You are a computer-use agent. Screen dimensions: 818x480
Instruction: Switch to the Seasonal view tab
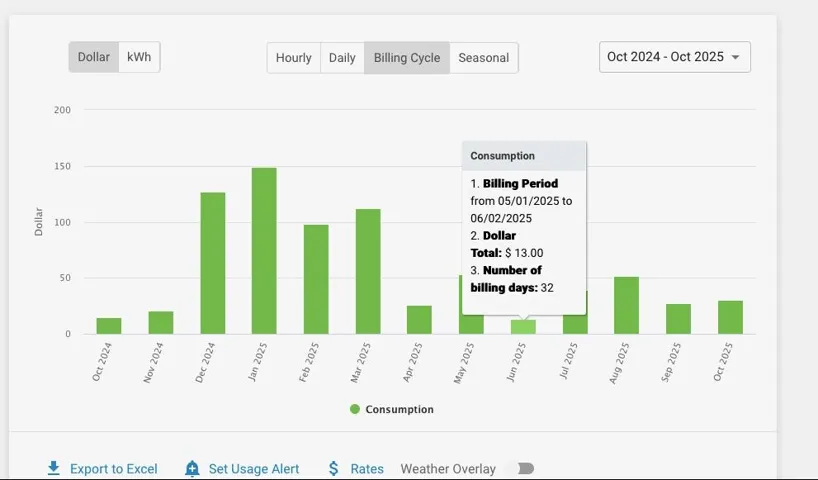(x=484, y=58)
